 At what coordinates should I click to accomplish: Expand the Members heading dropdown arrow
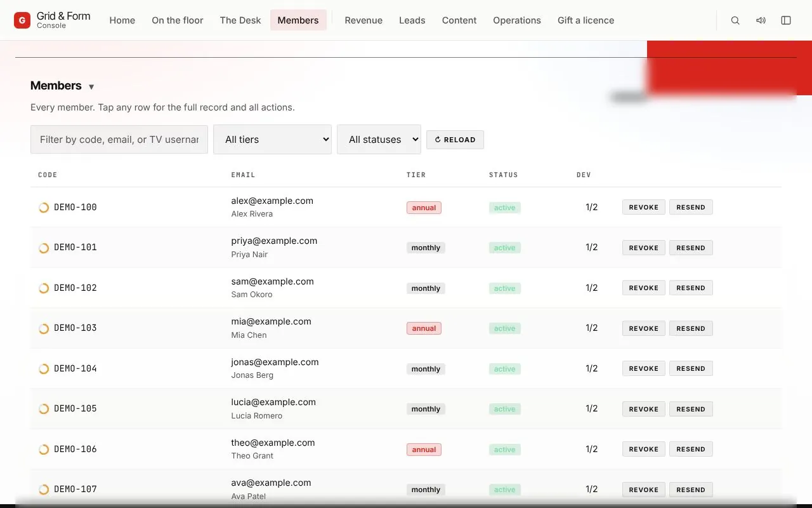[x=91, y=87]
